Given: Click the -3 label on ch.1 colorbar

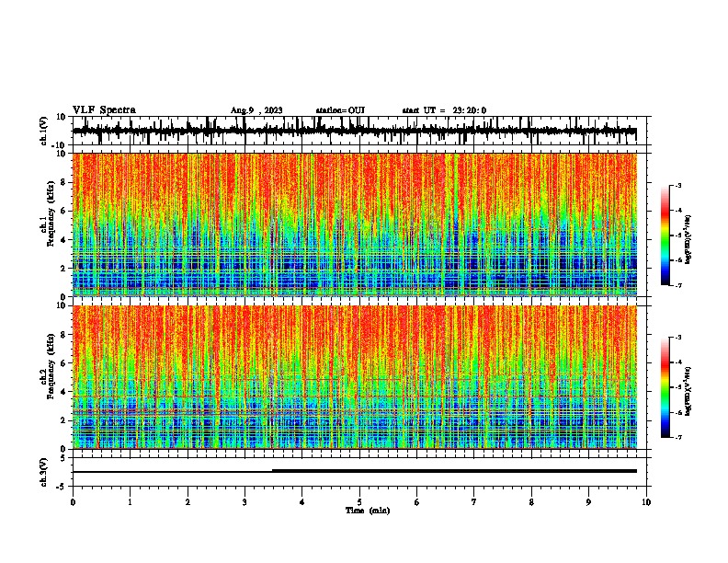Looking at the screenshot, I should pos(678,186).
